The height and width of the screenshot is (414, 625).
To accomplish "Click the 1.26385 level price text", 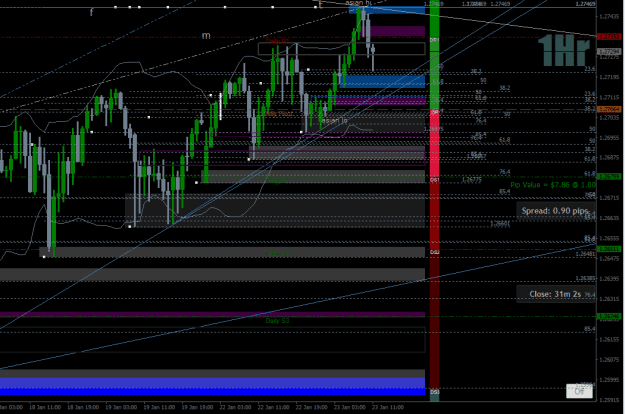I will click(x=585, y=279).
